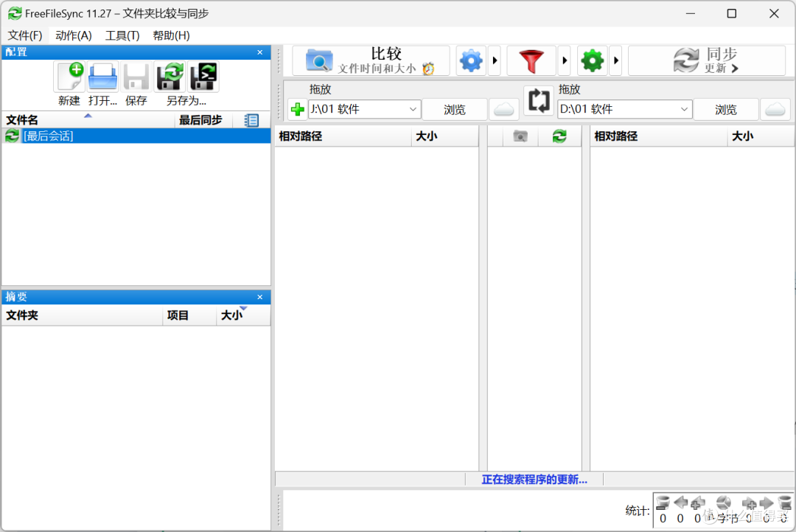Open filter settings via the funnel icon
The height and width of the screenshot is (532, 796).
click(531, 60)
